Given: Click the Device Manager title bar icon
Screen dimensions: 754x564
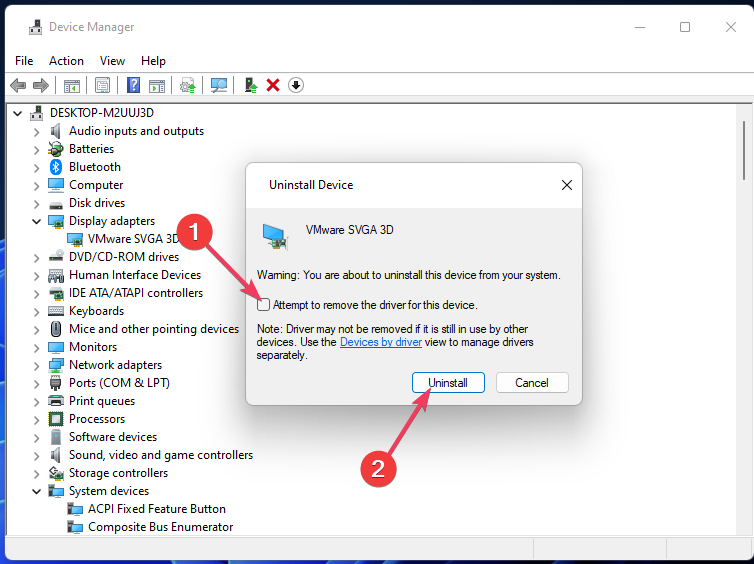Looking at the screenshot, I should 36,27.
